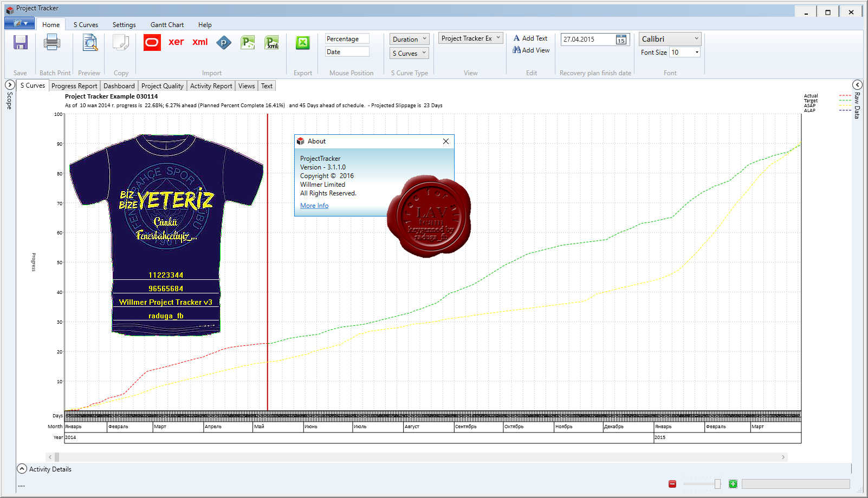Click the Percentage mouse position field
This screenshot has height=498, width=868.
347,38
